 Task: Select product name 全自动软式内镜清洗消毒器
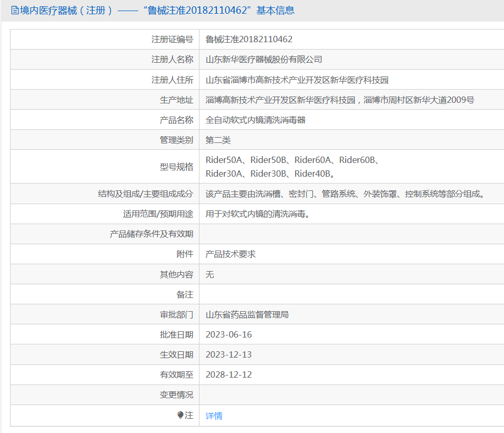(255, 120)
